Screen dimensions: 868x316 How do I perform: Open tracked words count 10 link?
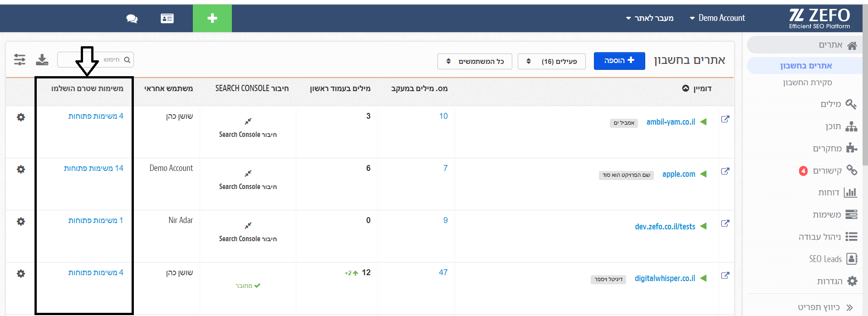click(443, 116)
